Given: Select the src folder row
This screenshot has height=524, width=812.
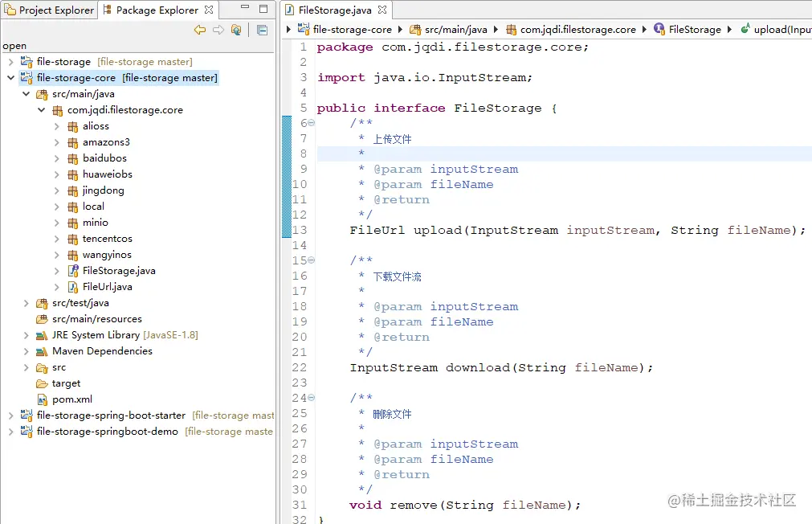Looking at the screenshot, I should (x=59, y=367).
